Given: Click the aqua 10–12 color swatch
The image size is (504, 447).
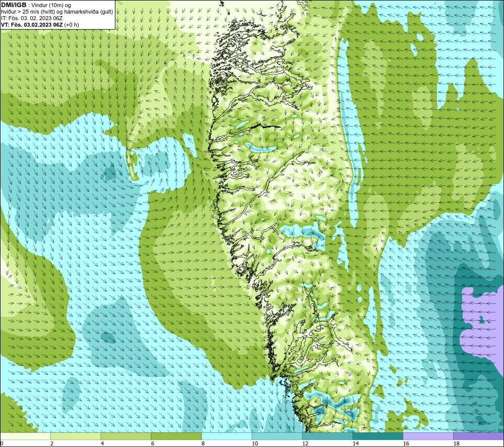Looking at the screenshot, I should [277, 436].
